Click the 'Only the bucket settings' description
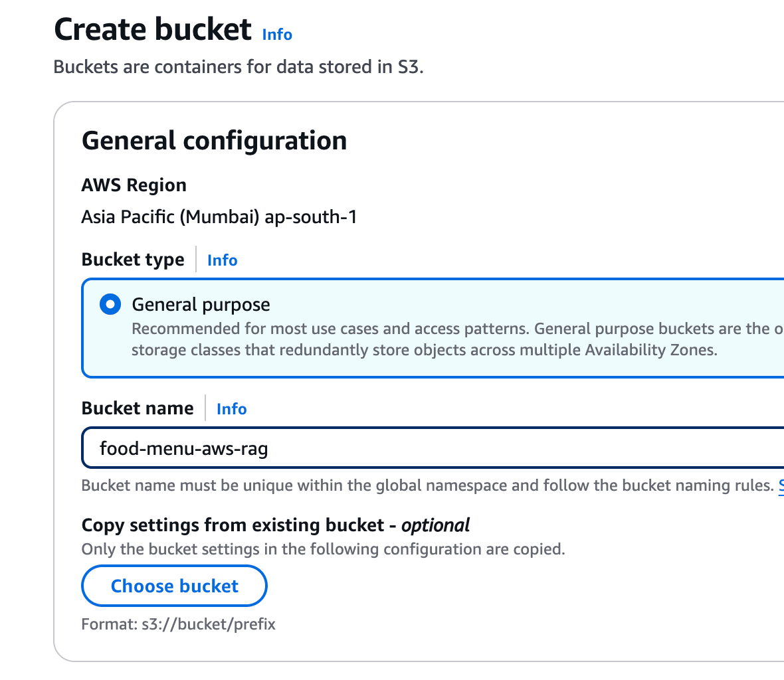This screenshot has height=680, width=784. (323, 549)
